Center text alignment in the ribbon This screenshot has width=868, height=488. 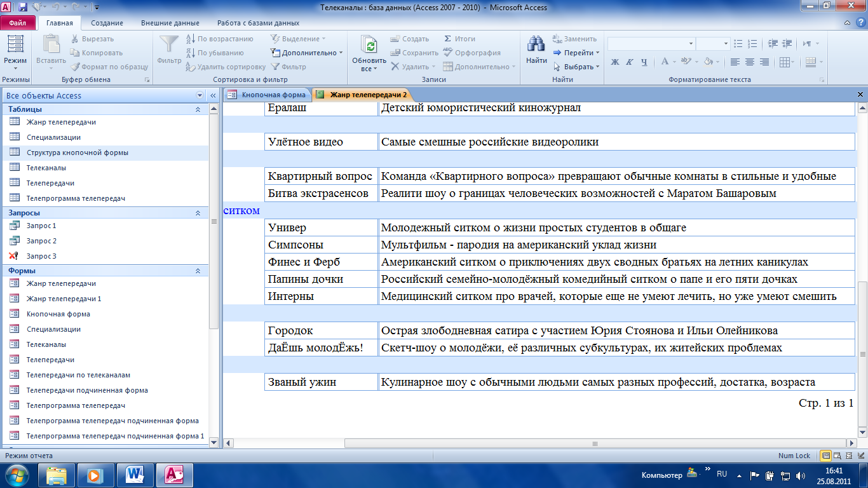[750, 62]
